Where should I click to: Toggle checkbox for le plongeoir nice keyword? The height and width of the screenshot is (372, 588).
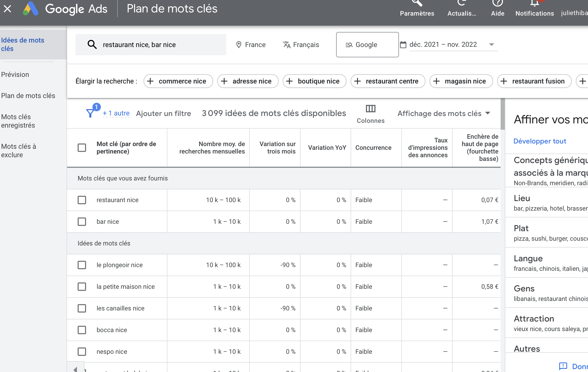[81, 265]
